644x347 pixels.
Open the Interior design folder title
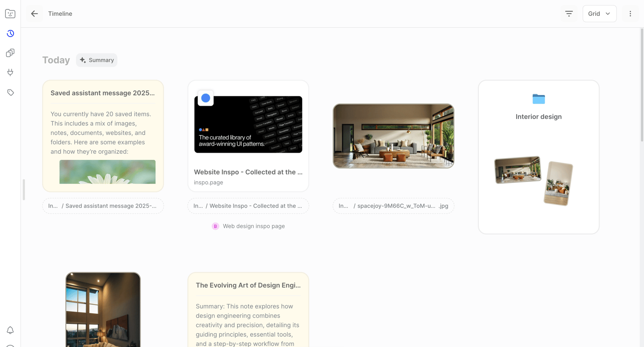[539, 117]
